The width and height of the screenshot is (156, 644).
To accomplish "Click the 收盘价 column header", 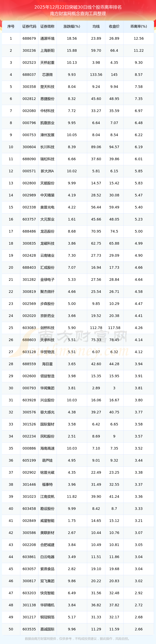I will click(114, 26).
